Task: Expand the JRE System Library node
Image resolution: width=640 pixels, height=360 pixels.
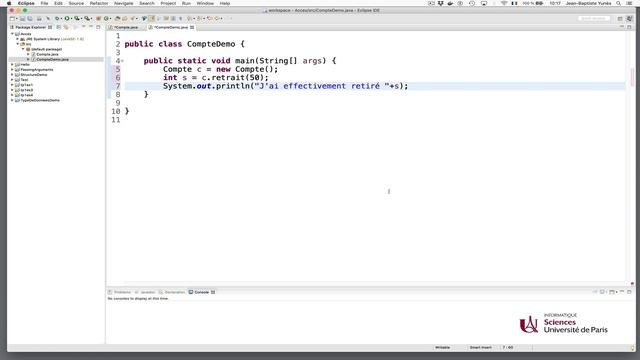Action: click(18, 39)
